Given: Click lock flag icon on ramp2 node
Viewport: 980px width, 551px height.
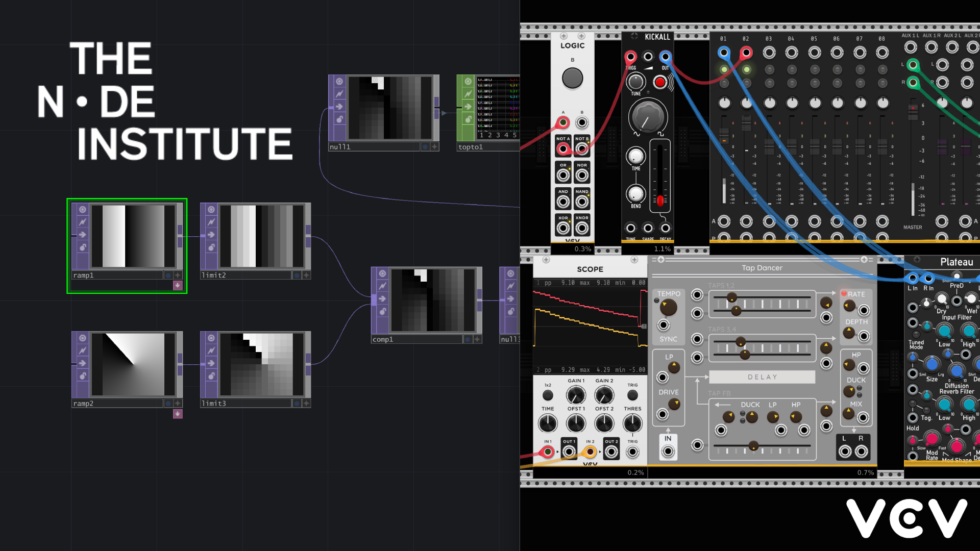Looking at the screenshot, I should [x=82, y=375].
